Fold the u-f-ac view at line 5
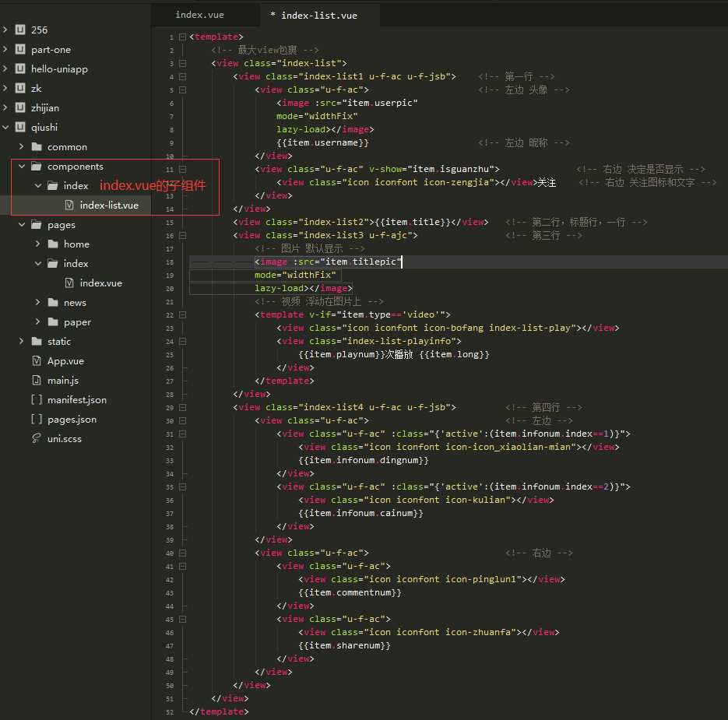This screenshot has width=728, height=720. (182, 90)
